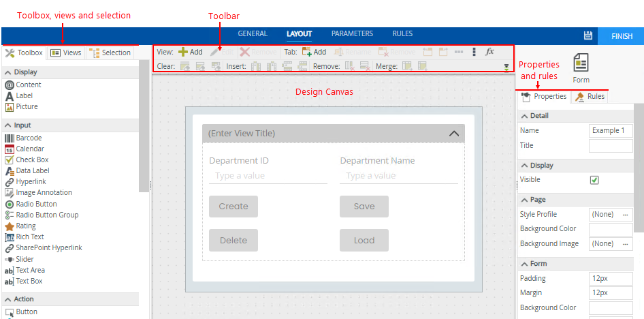The width and height of the screenshot is (644, 319).
Task: Select the Check Box control in Toolbox
Action: point(31,159)
